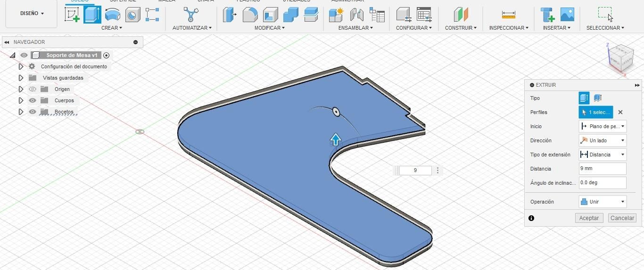
Task: Select the Rectangular Pattern tool
Action: (x=152, y=15)
